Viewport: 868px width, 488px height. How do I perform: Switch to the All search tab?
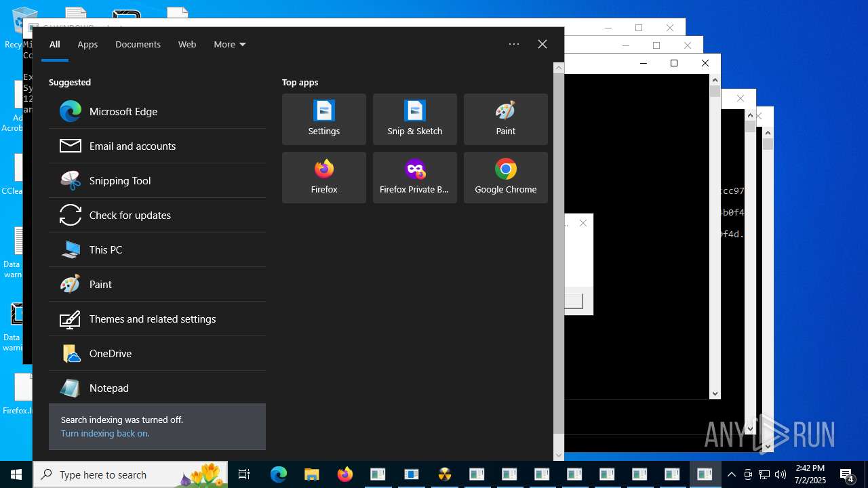pos(55,44)
